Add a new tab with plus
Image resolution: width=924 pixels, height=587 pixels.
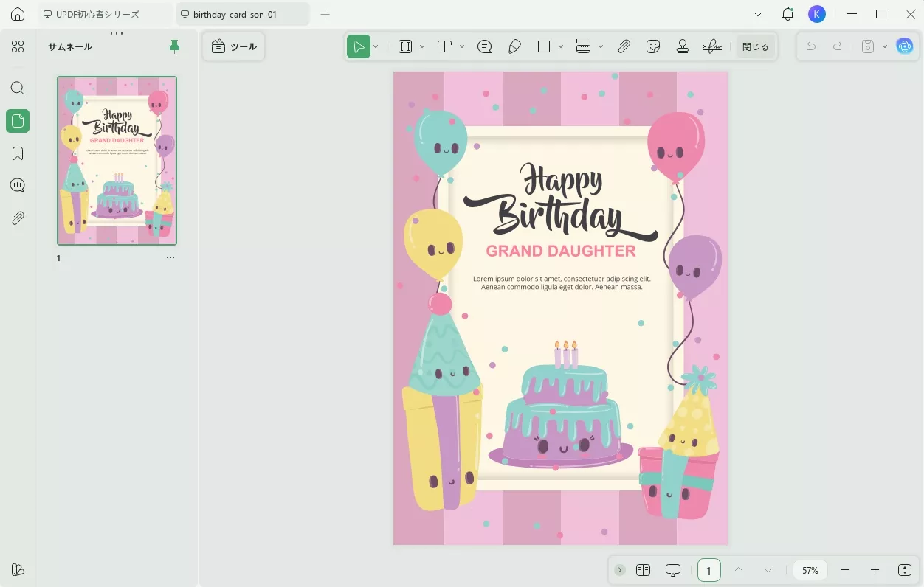[x=325, y=14]
